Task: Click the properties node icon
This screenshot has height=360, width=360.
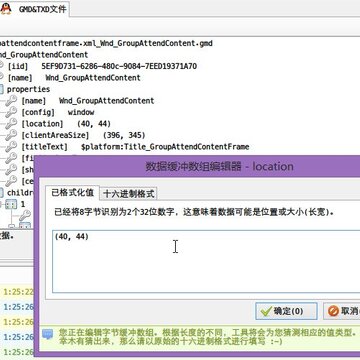Action: (x=1, y=89)
